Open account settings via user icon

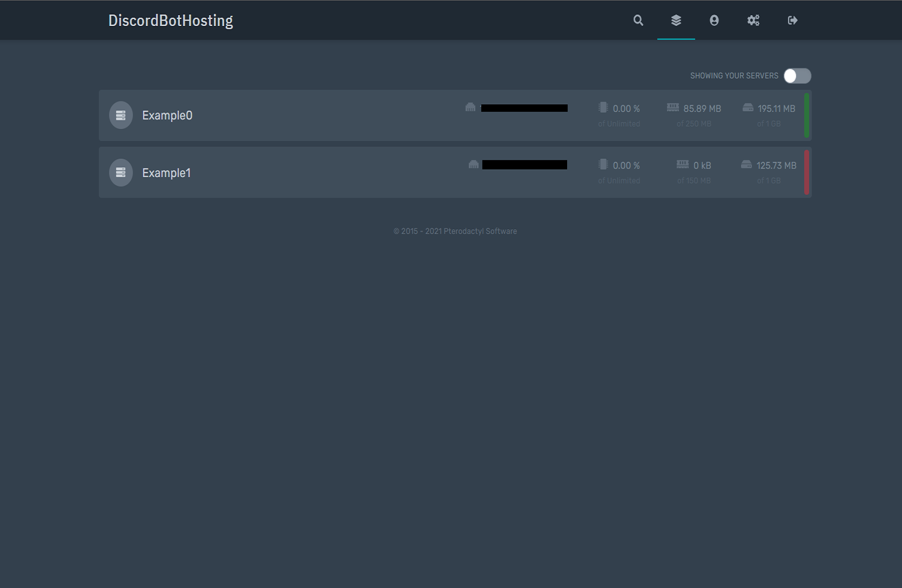pos(715,20)
